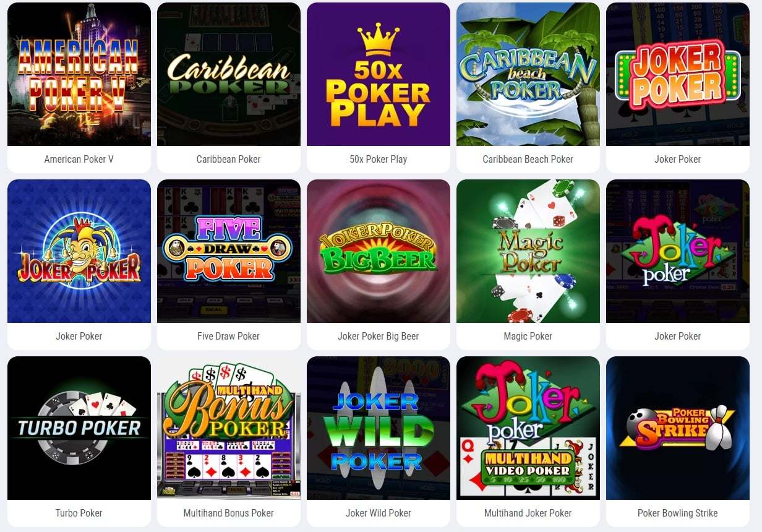Click the Five Draw Poker caption text
The width and height of the screenshot is (762, 532).
point(229,337)
